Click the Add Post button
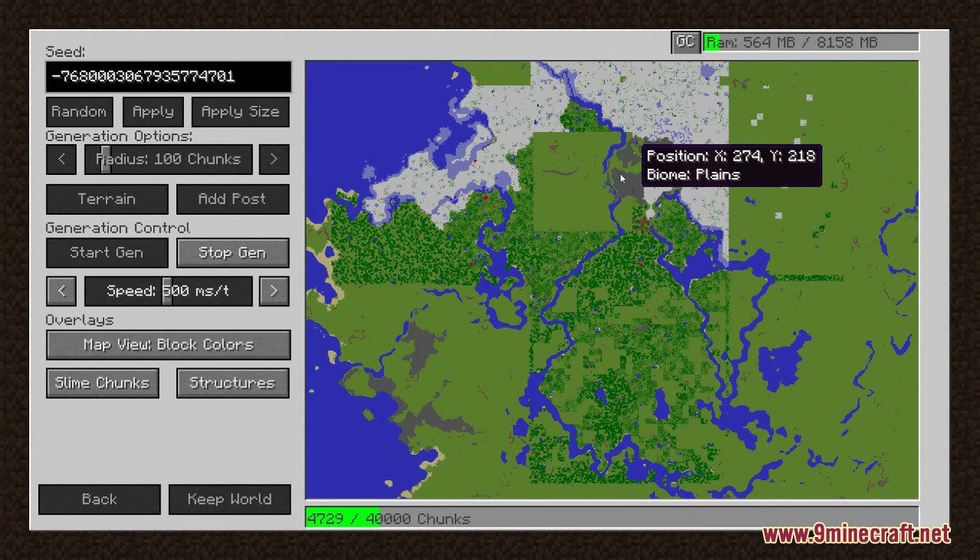This screenshot has width=980, height=560. coord(233,199)
